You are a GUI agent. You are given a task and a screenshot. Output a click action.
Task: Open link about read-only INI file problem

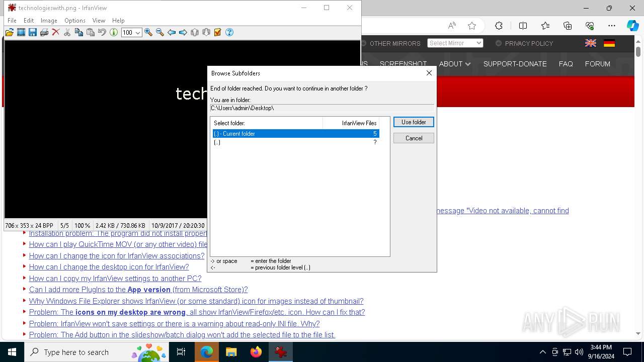(x=175, y=324)
